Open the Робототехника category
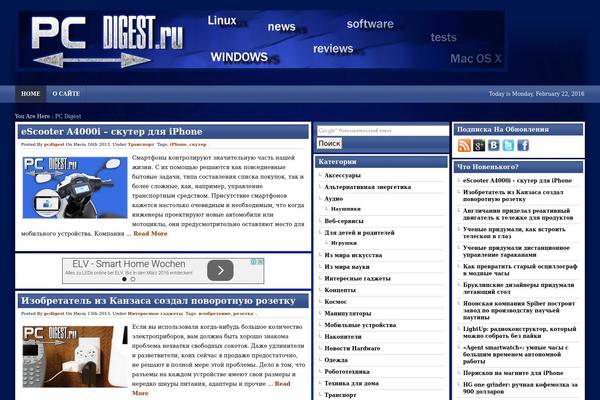 point(347,372)
